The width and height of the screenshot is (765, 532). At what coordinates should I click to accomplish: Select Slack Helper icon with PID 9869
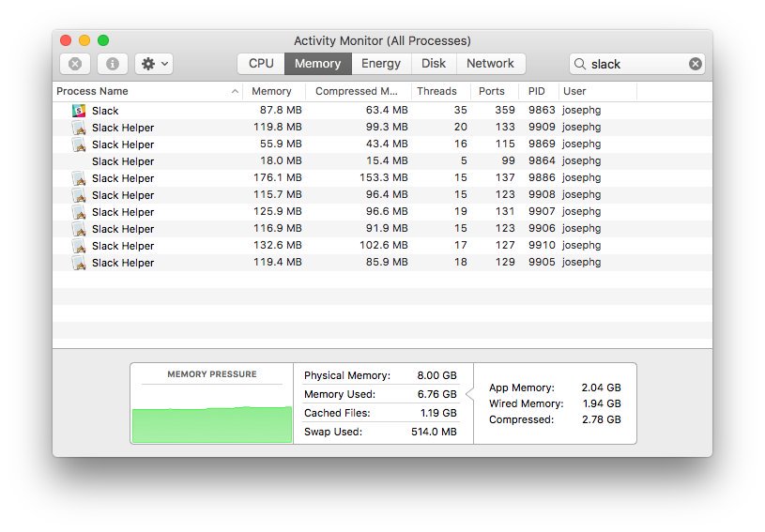[79, 144]
